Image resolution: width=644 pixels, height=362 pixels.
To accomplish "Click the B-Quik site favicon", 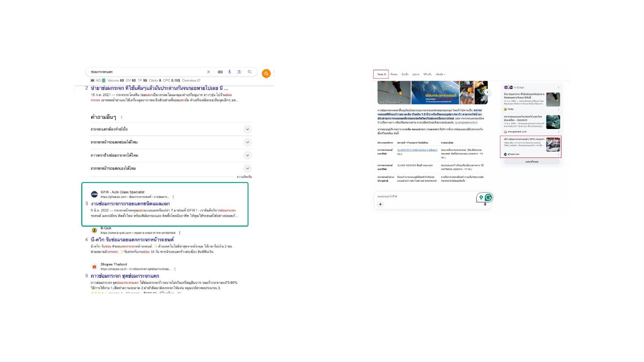I will tap(94, 230).
